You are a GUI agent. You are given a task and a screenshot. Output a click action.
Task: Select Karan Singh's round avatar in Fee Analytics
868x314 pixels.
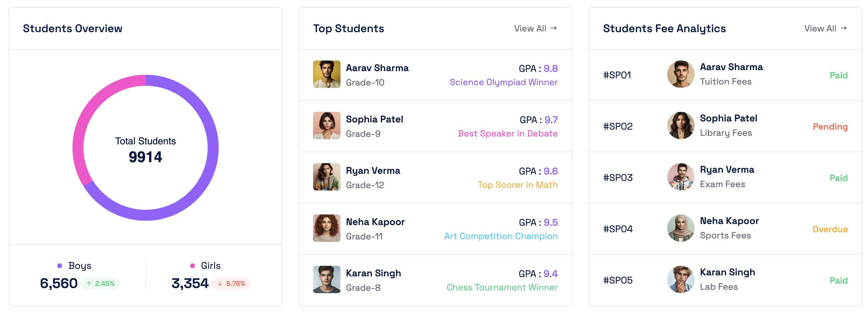click(681, 279)
